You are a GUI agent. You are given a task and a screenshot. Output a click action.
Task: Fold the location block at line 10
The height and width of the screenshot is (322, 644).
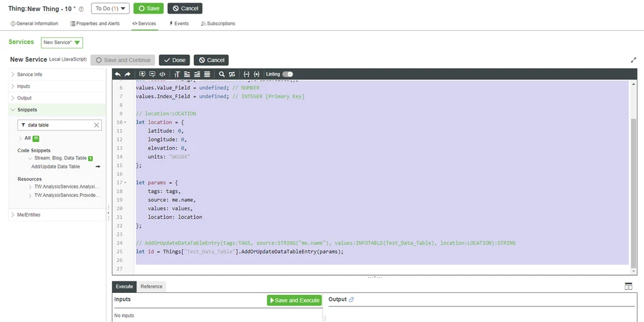click(x=125, y=123)
